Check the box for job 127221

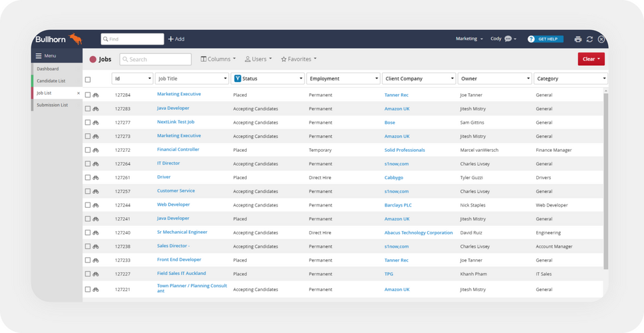coord(87,290)
